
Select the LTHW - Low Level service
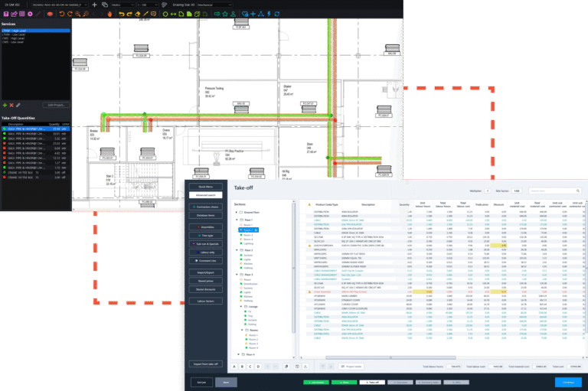point(14,34)
